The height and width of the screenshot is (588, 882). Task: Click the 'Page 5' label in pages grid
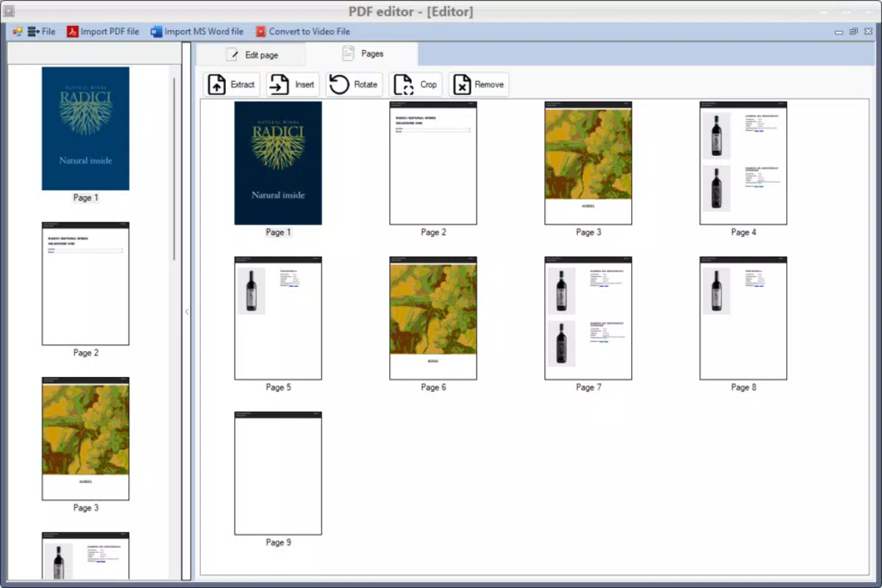(278, 387)
